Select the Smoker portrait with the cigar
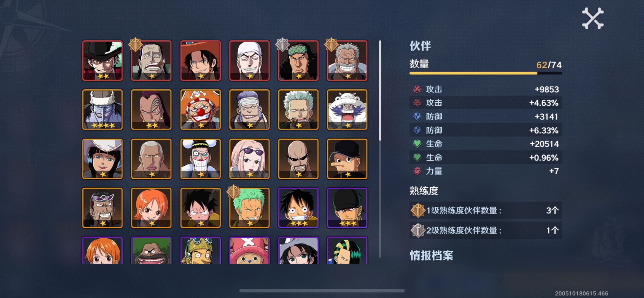This screenshot has height=298, width=644. click(298, 110)
